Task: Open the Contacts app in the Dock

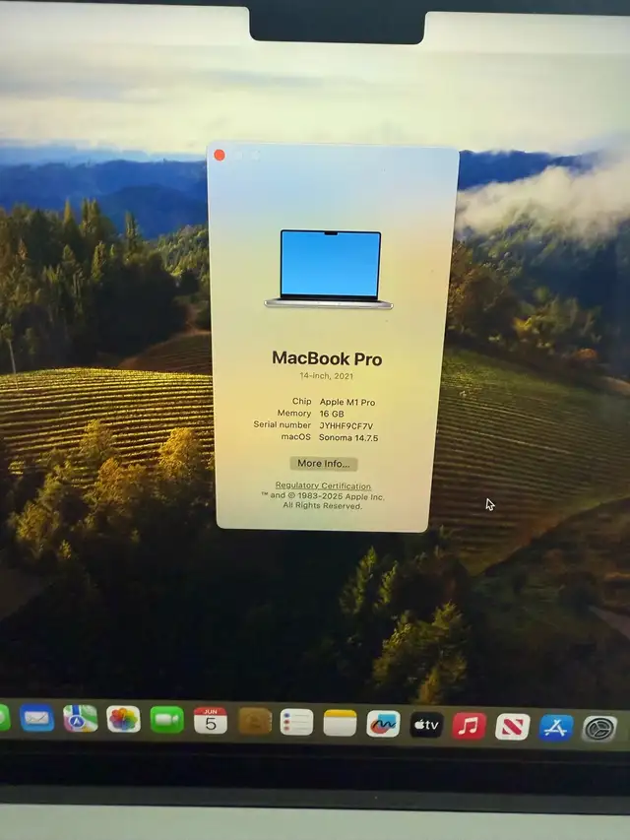Action: [255, 721]
